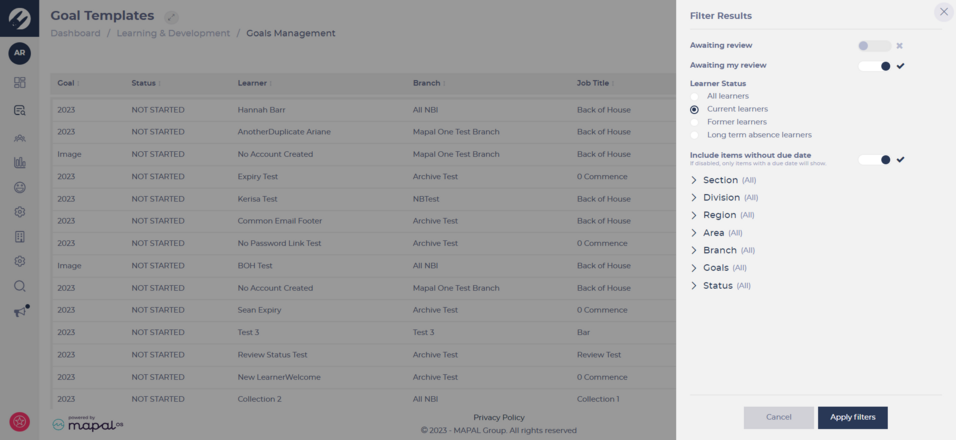Close the Filter Results panel

[x=944, y=12]
